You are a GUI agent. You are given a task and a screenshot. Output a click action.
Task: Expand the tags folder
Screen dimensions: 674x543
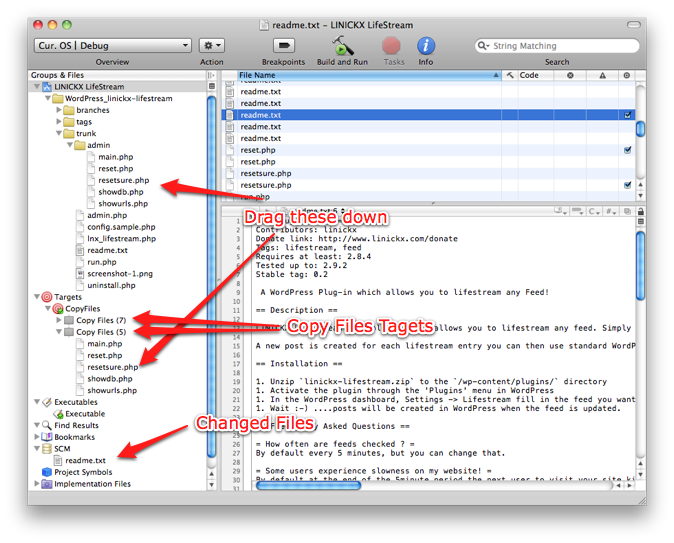pyautogui.click(x=59, y=122)
